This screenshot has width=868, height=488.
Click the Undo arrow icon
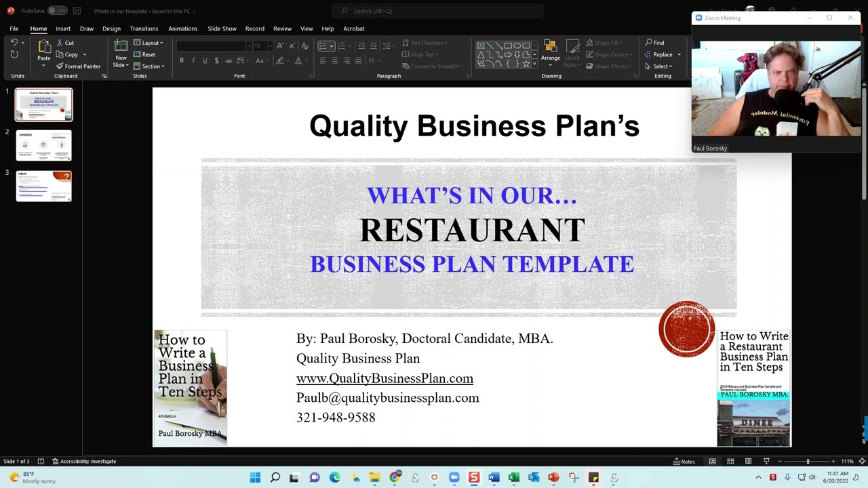point(14,42)
